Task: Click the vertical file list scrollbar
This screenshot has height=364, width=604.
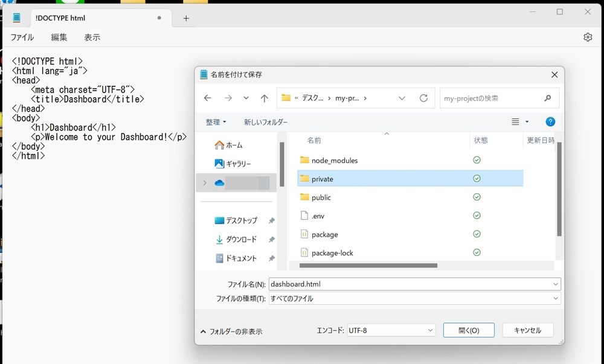Action: pos(559,189)
